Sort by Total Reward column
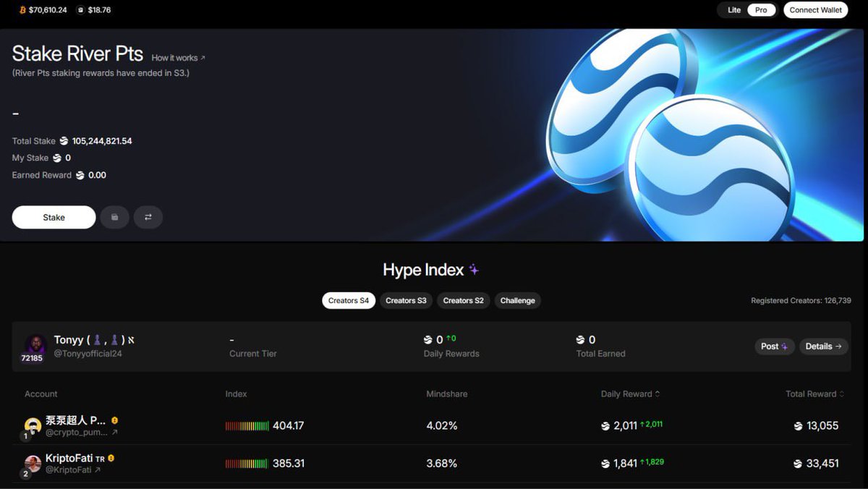The image size is (868, 489). pyautogui.click(x=815, y=394)
